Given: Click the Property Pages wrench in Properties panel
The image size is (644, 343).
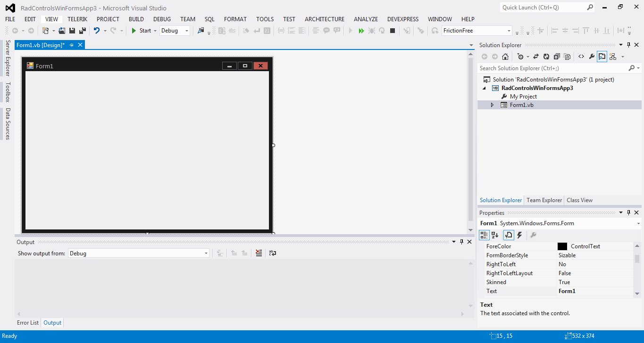Looking at the screenshot, I should [x=533, y=235].
